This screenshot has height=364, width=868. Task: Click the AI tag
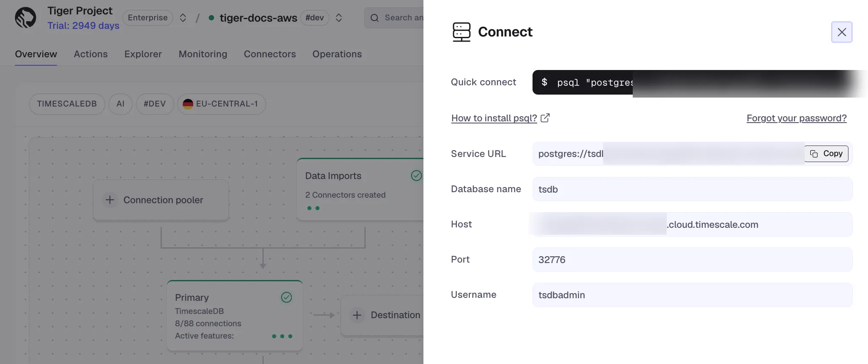[121, 104]
